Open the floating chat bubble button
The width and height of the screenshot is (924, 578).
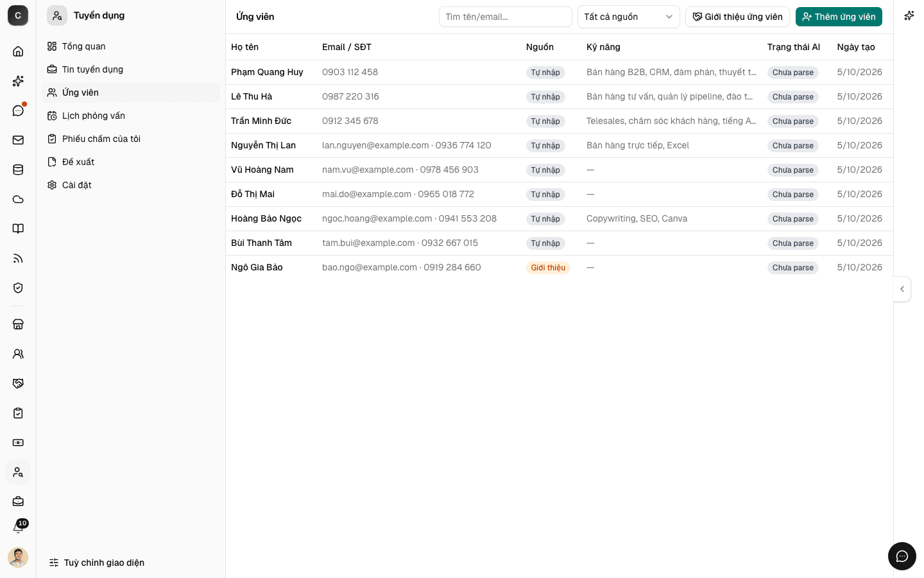(902, 556)
